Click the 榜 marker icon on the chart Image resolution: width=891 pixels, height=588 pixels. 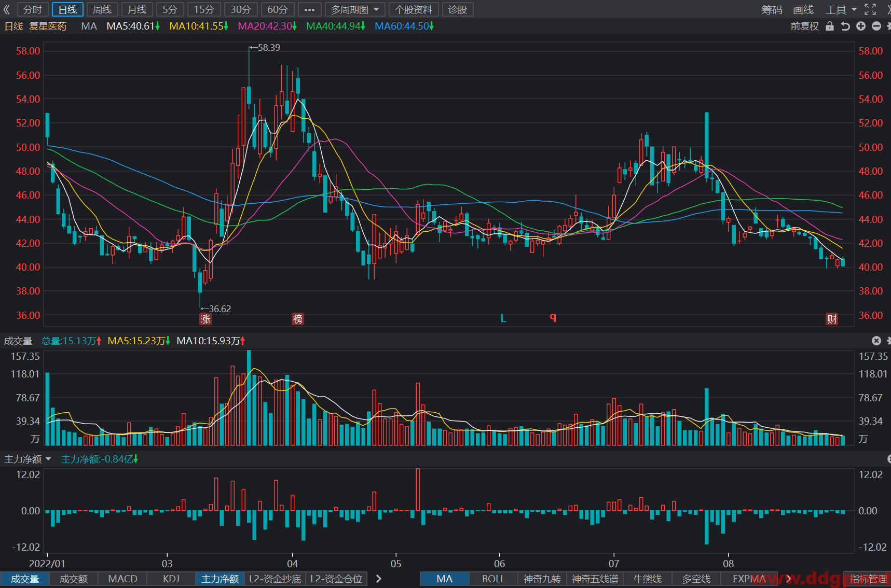pyautogui.click(x=297, y=319)
